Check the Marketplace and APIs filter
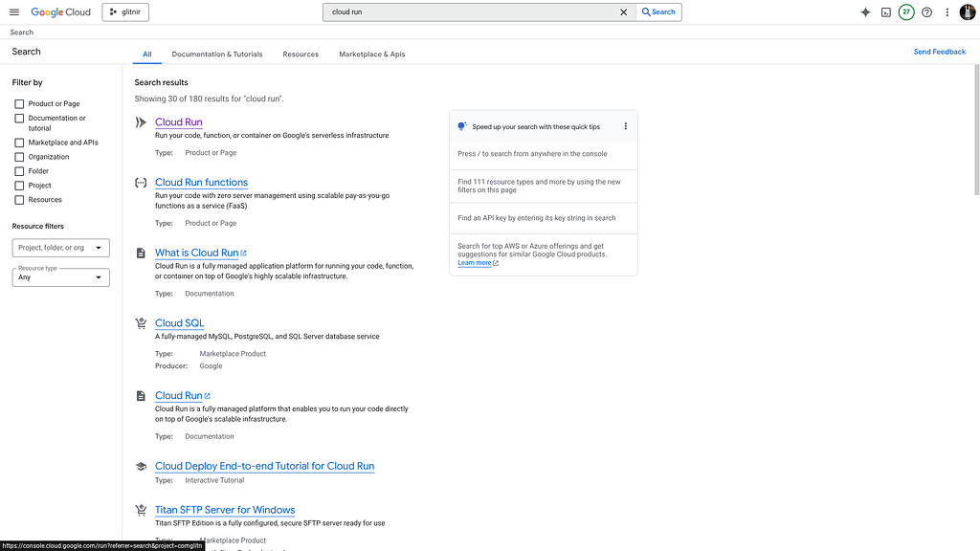The image size is (980, 551). coord(19,143)
